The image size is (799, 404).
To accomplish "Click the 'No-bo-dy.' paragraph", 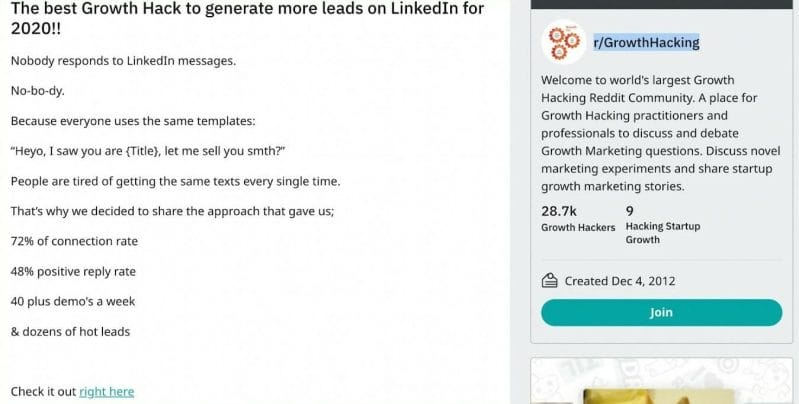I will pyautogui.click(x=37, y=91).
